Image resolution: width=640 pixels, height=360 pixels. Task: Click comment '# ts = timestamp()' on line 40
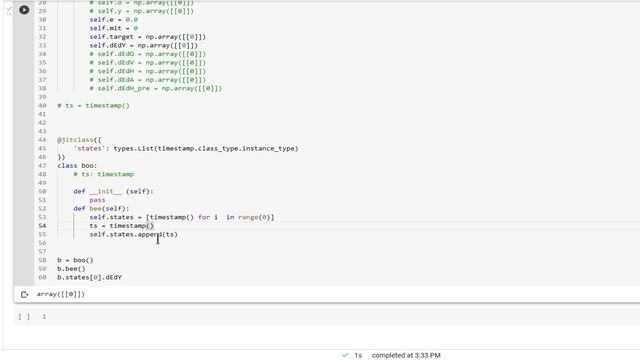click(x=93, y=105)
